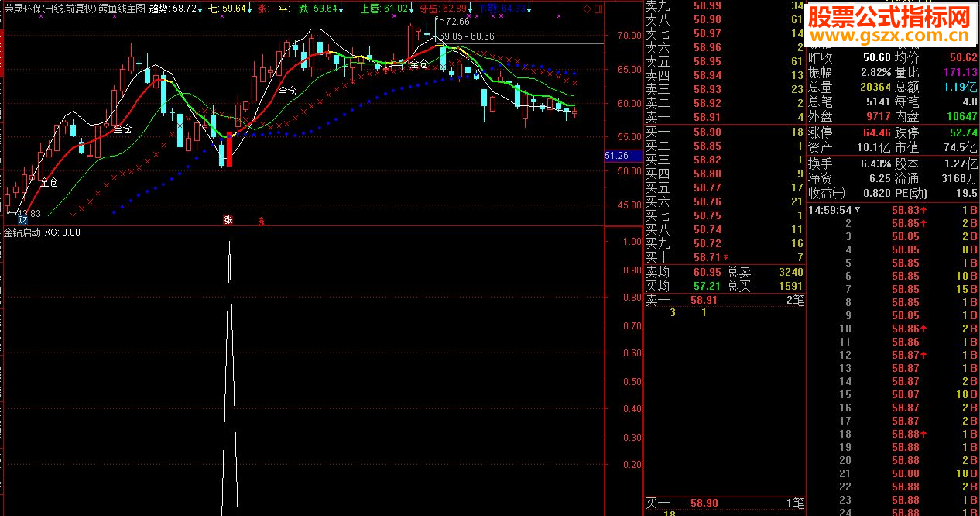Click the 市值 74.5亿 value
The image size is (980, 516).
(x=960, y=147)
